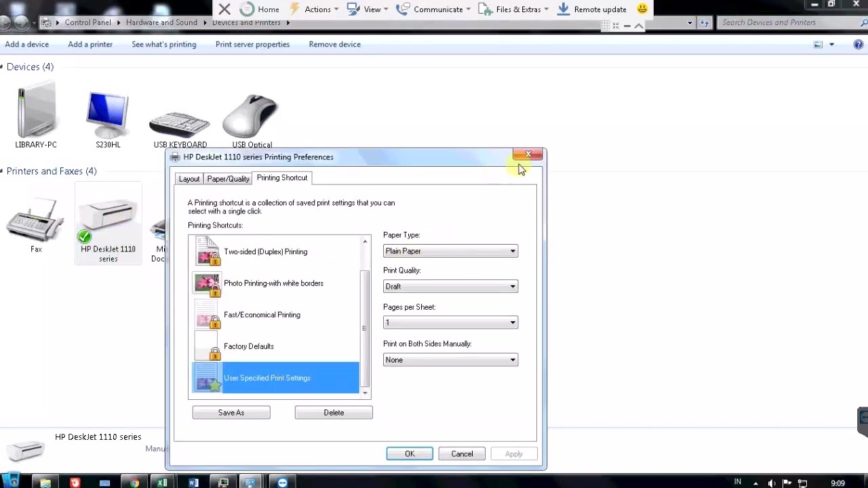
Task: Select Factory Defaults shortcut
Action: coord(275,346)
